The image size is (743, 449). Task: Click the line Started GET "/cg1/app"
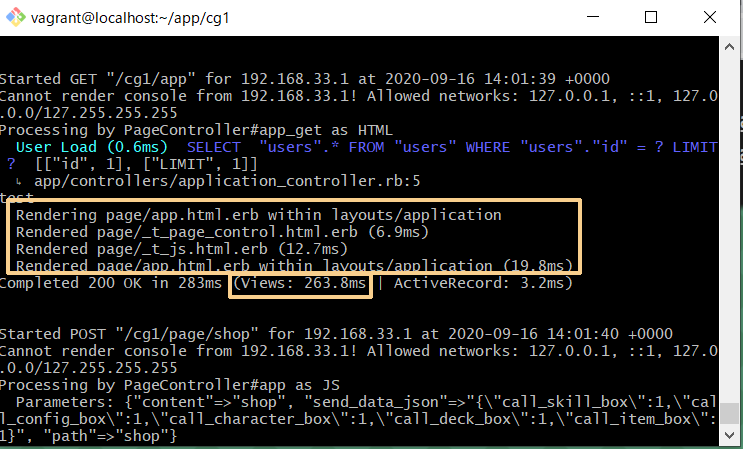(x=305, y=79)
